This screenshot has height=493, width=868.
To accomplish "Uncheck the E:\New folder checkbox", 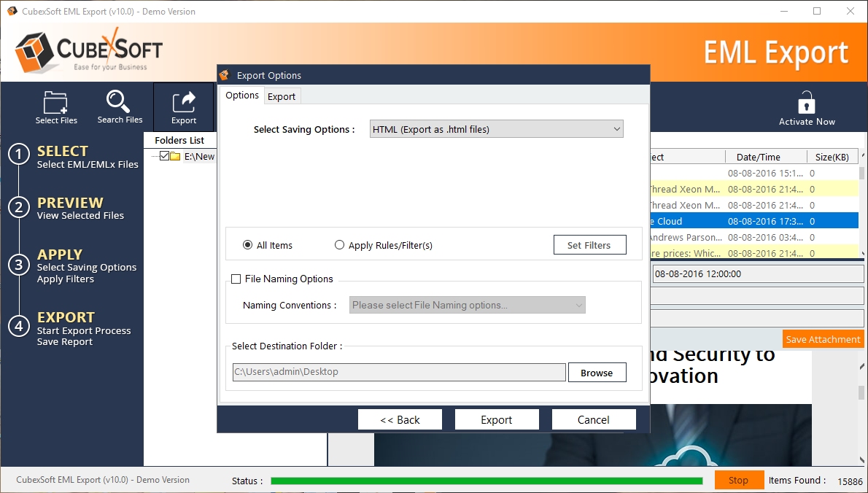I will click(x=164, y=156).
